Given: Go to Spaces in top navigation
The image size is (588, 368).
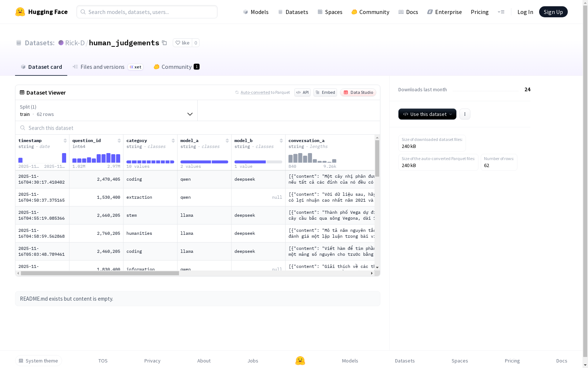Looking at the screenshot, I should 330,12.
